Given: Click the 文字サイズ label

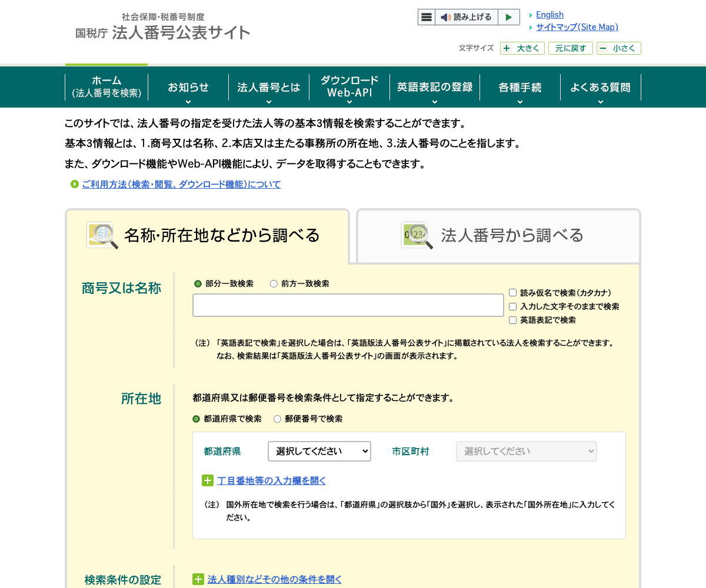Looking at the screenshot, I should coord(476,48).
